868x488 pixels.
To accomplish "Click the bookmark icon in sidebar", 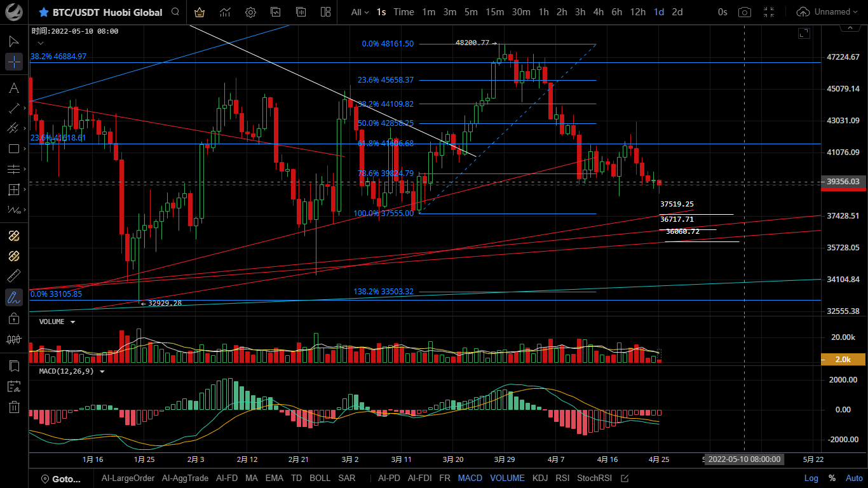I will coord(14,366).
